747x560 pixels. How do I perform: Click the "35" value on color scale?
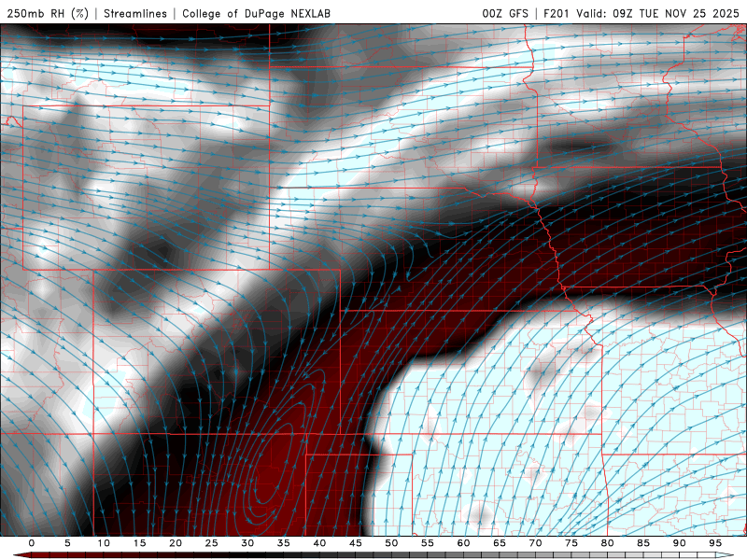[284, 543]
